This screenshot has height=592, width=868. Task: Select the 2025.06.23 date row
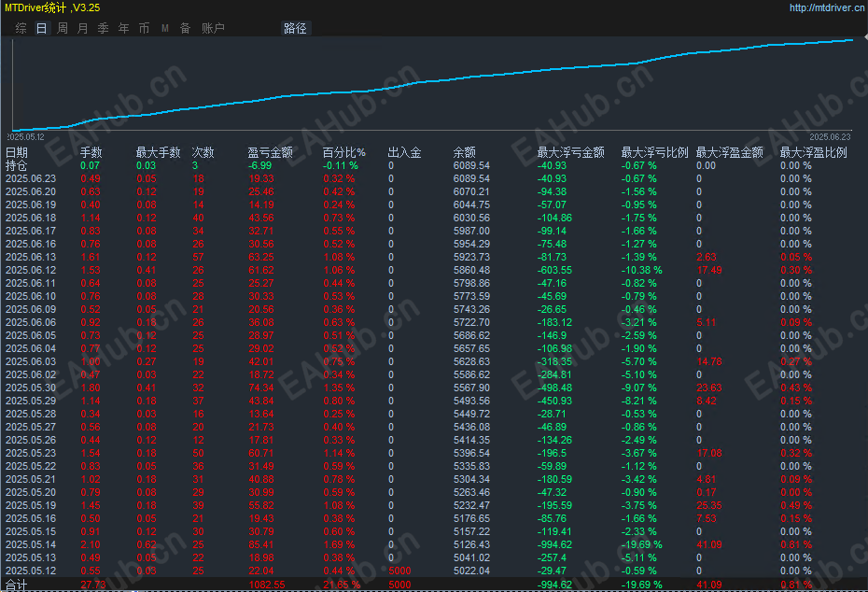pyautogui.click(x=31, y=178)
